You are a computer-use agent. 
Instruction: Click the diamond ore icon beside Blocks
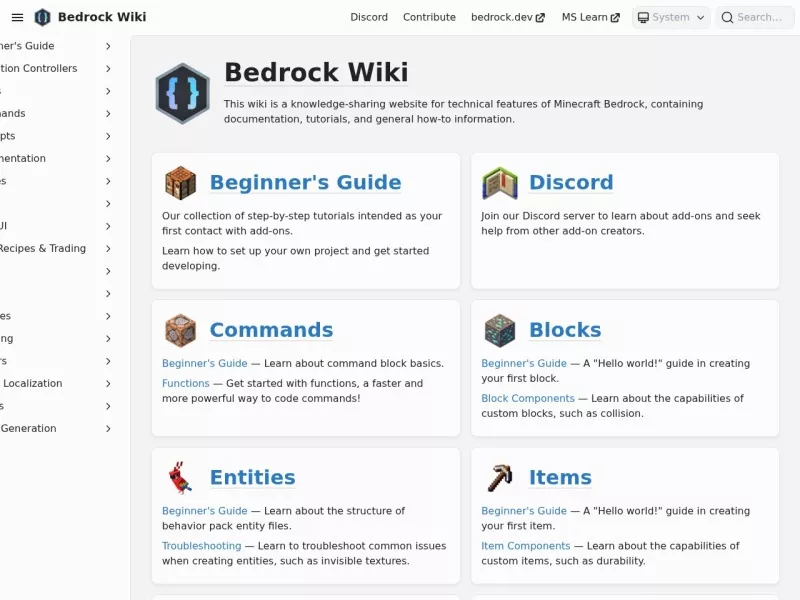(499, 330)
